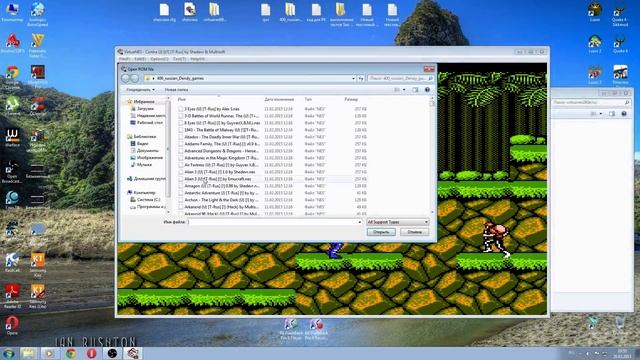Open Adobe Reader desktop shortcut
This screenshot has height=360, width=640.
12,296
